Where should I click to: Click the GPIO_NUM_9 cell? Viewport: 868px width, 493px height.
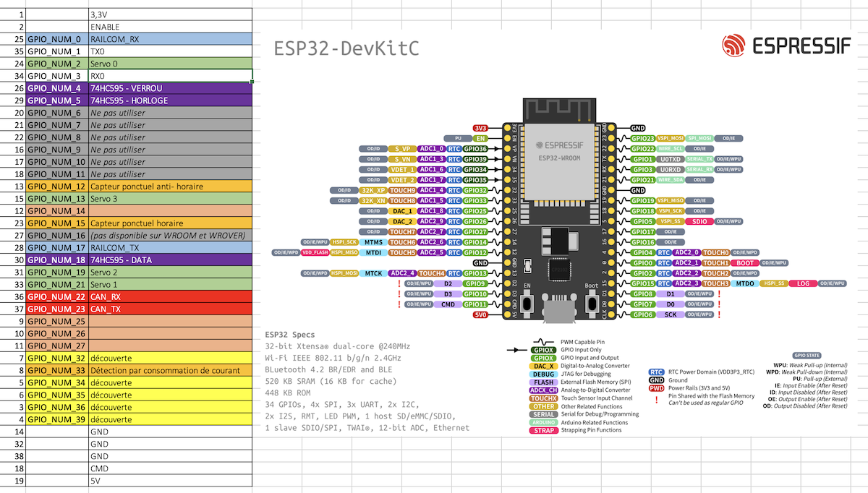pos(57,150)
